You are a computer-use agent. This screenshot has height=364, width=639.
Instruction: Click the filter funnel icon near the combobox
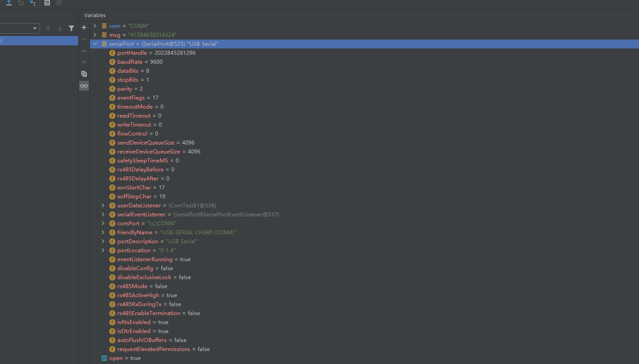(71, 28)
